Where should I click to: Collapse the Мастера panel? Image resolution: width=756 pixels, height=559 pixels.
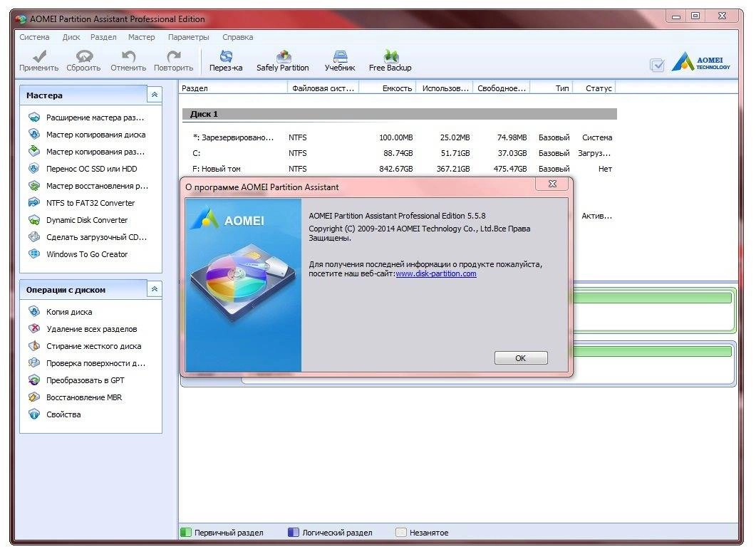(155, 95)
